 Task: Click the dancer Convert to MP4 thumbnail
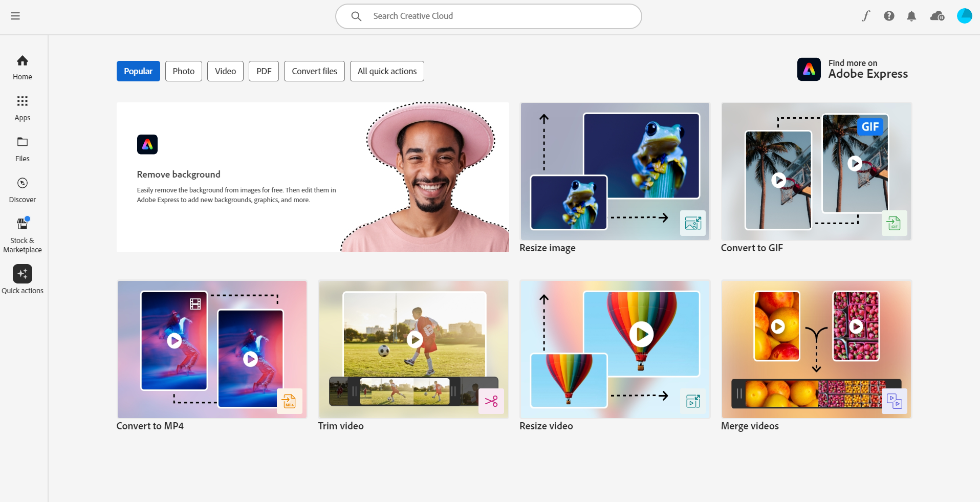click(x=212, y=350)
